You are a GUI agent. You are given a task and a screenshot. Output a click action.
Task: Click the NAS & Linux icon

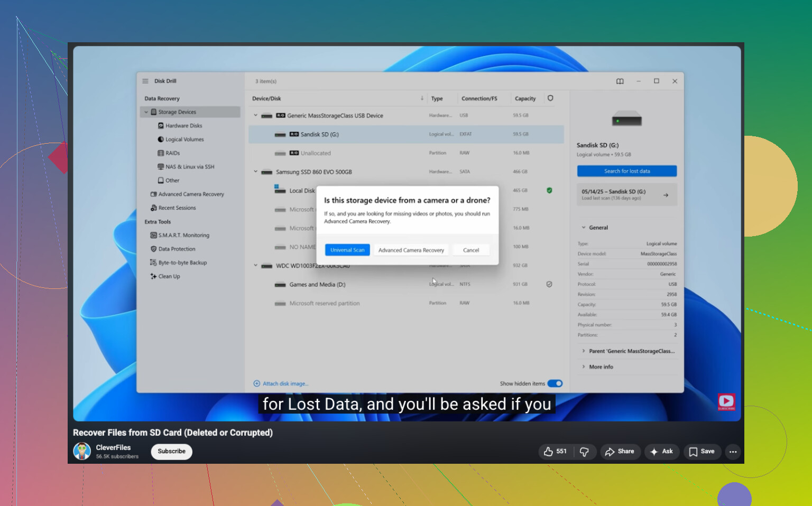pyautogui.click(x=161, y=167)
